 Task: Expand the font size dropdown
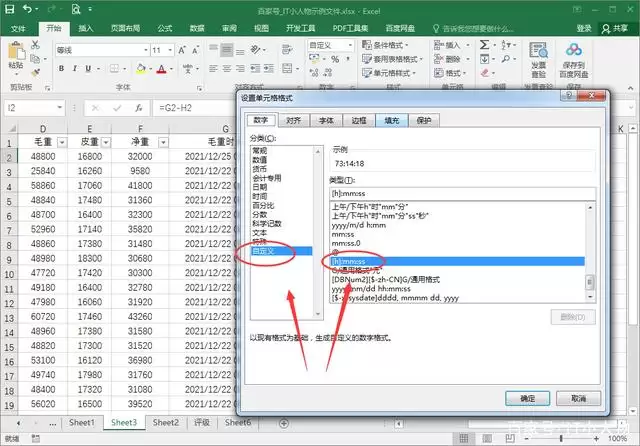[x=170, y=50]
